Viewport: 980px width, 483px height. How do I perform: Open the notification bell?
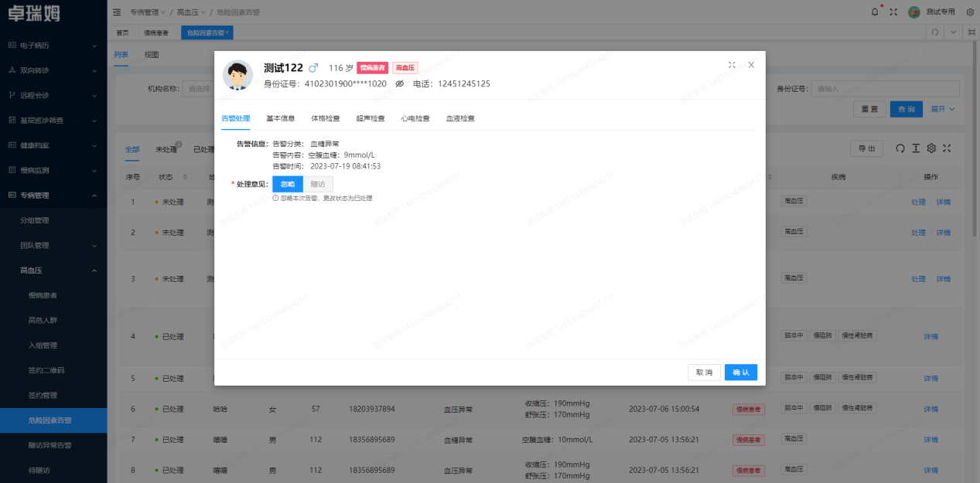pos(875,12)
